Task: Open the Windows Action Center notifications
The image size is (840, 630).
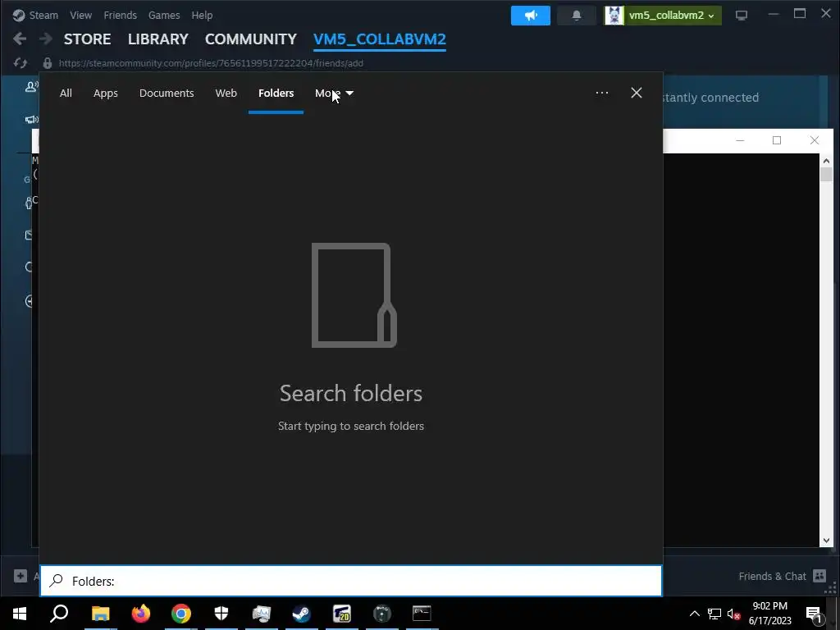Action: click(815, 614)
